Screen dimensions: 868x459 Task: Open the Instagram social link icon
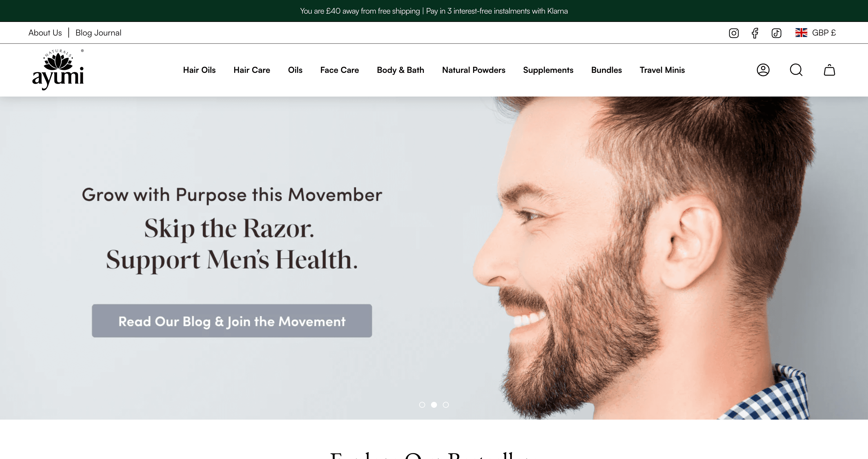coord(734,33)
